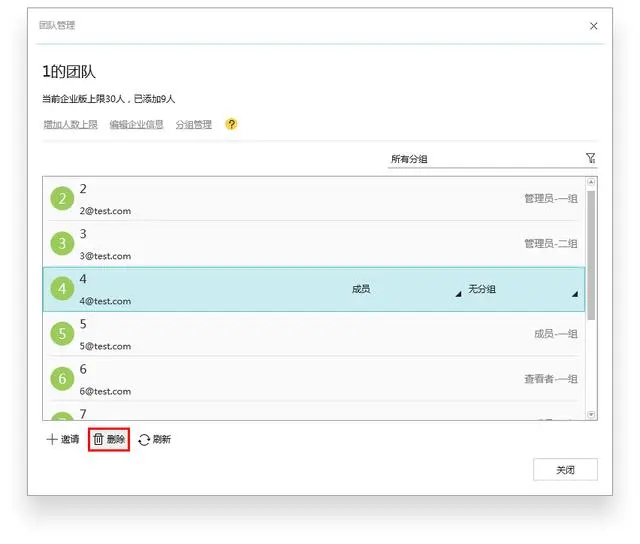640x544 pixels.
Task: Click the green avatar for user 5
Action: tap(62, 333)
